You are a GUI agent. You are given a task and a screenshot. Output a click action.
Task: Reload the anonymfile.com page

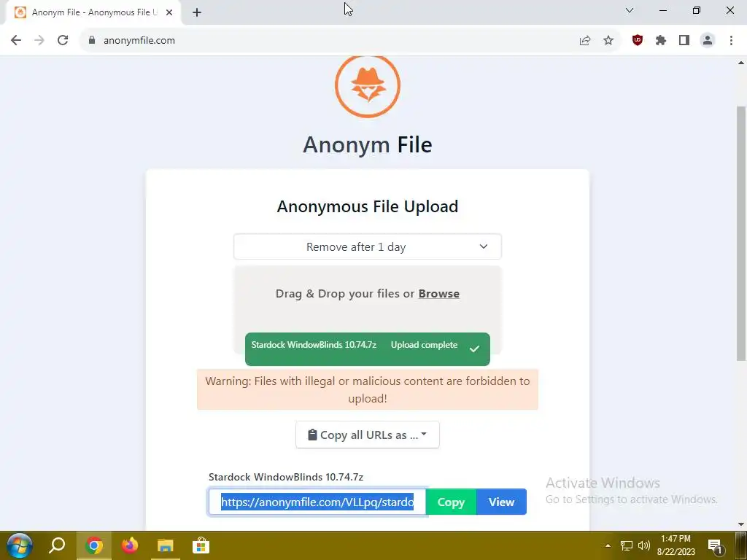(63, 41)
